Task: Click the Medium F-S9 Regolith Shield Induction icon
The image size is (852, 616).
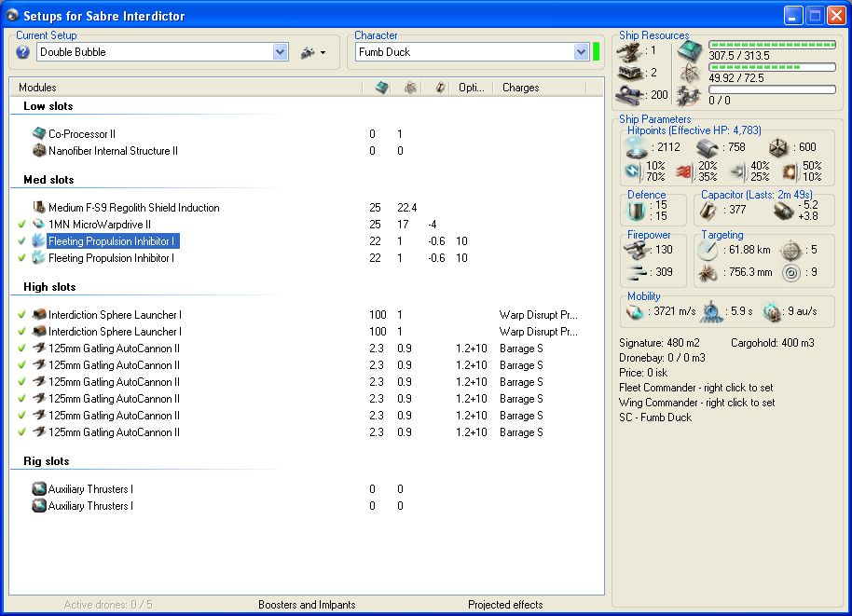Action: point(39,207)
